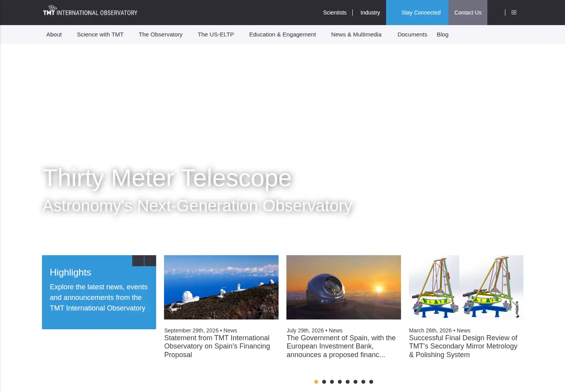Open the About menu
565x392 pixels.
[54, 34]
